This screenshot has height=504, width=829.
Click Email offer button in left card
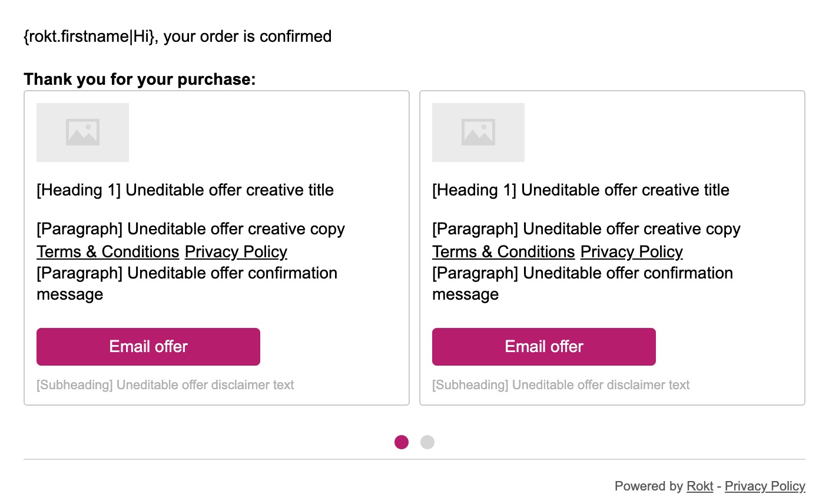(148, 347)
